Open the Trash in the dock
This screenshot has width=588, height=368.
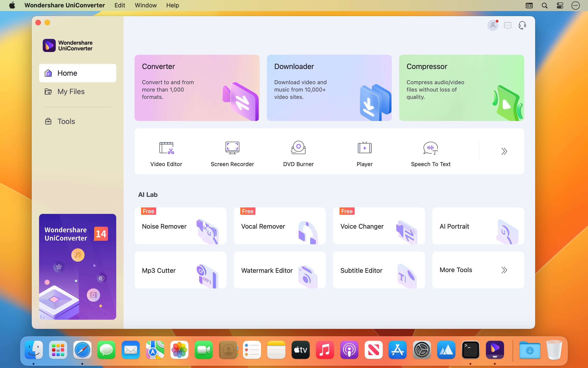(554, 350)
